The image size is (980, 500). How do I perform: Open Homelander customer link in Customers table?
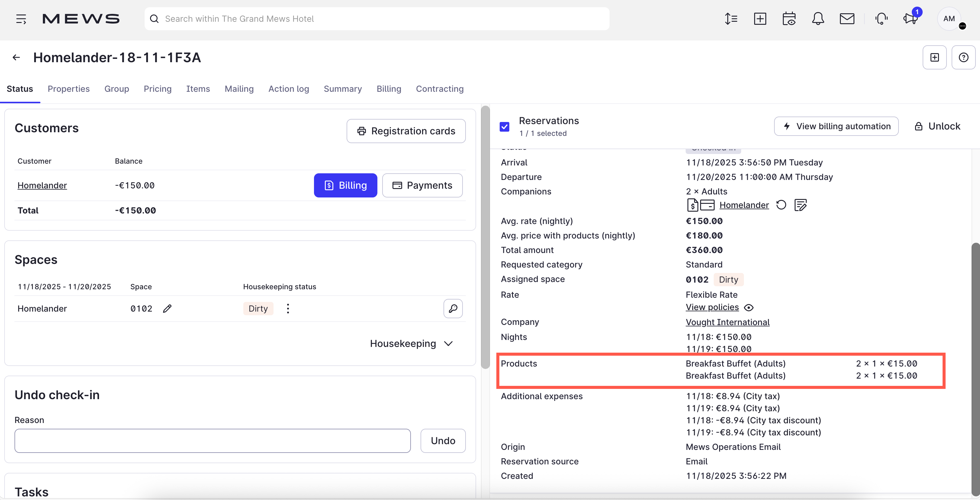tap(42, 185)
